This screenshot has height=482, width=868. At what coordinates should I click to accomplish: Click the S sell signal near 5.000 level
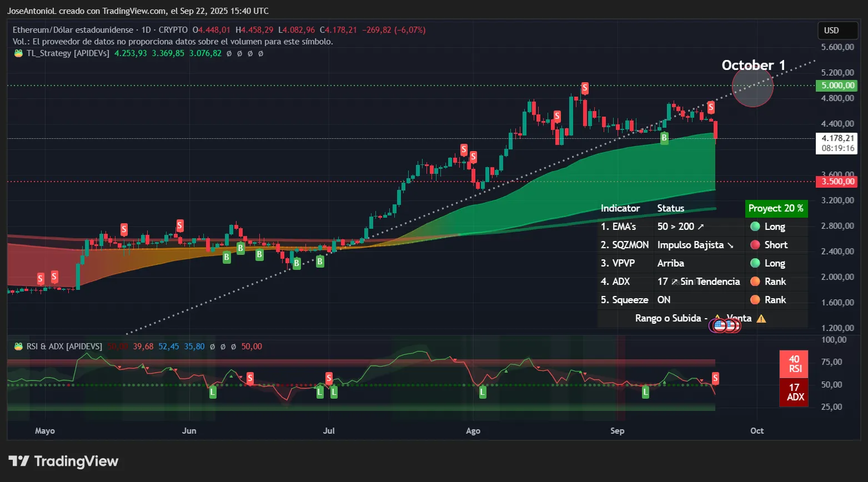[x=584, y=87]
